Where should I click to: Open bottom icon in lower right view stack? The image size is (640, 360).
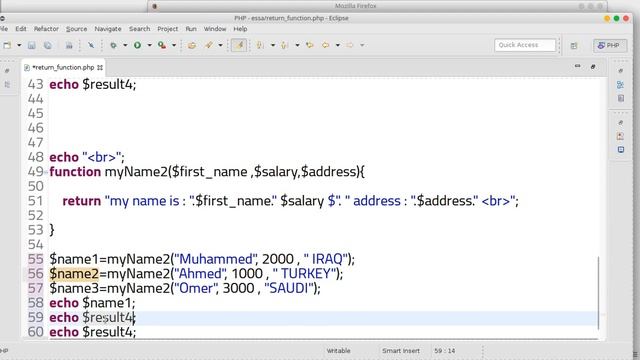coord(620,150)
